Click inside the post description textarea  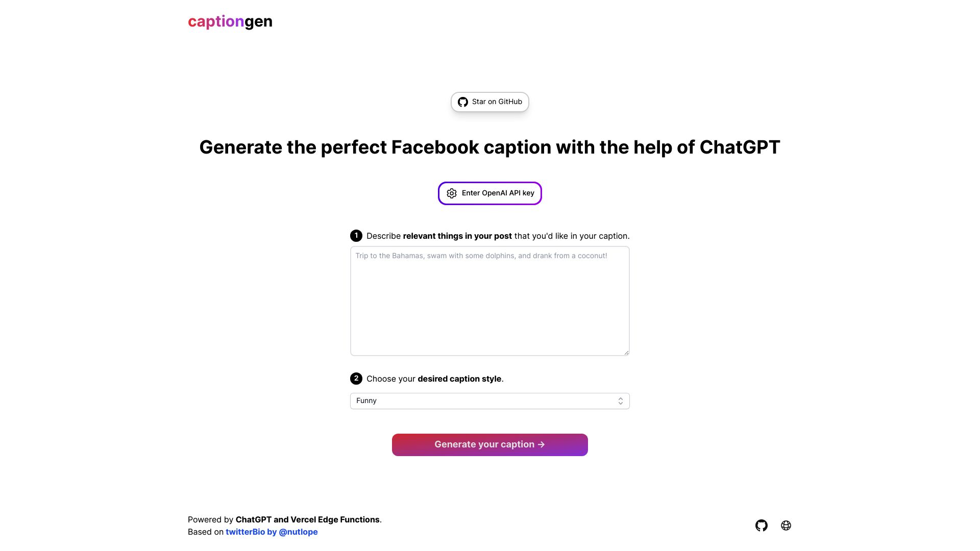[489, 300]
